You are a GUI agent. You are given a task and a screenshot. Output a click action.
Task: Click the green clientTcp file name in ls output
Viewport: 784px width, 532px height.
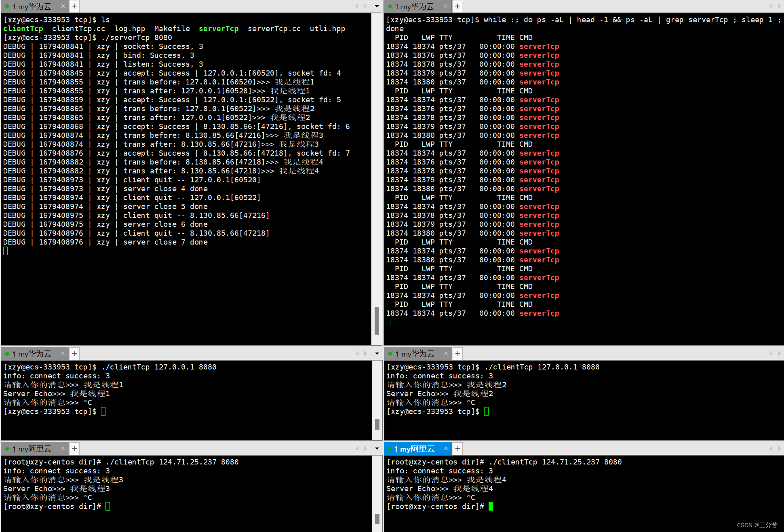(x=23, y=29)
